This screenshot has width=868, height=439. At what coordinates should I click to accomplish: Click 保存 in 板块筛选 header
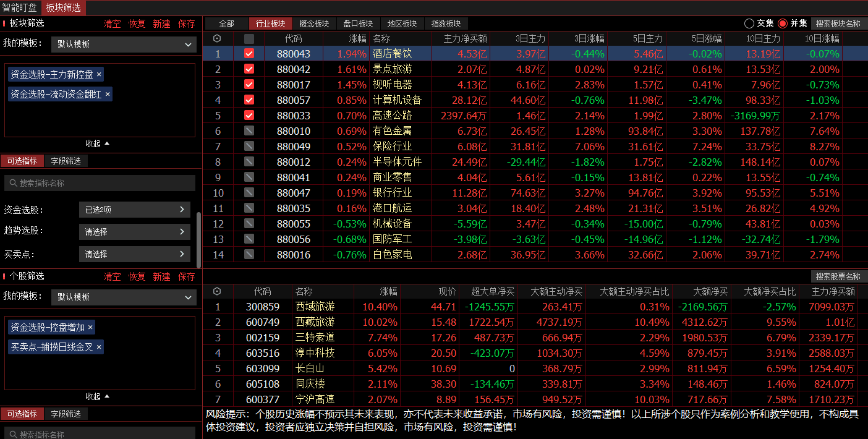point(186,23)
